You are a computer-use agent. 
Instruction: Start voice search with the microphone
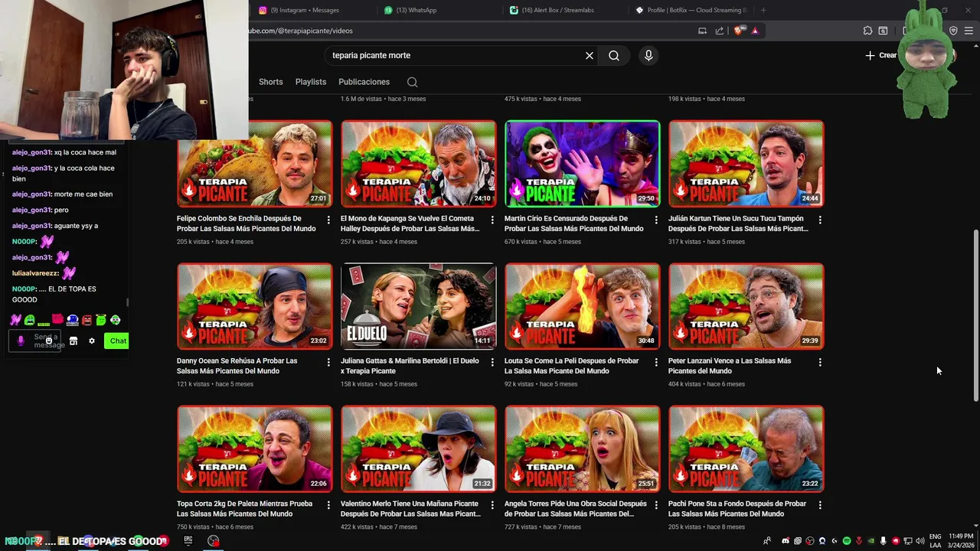coord(648,55)
